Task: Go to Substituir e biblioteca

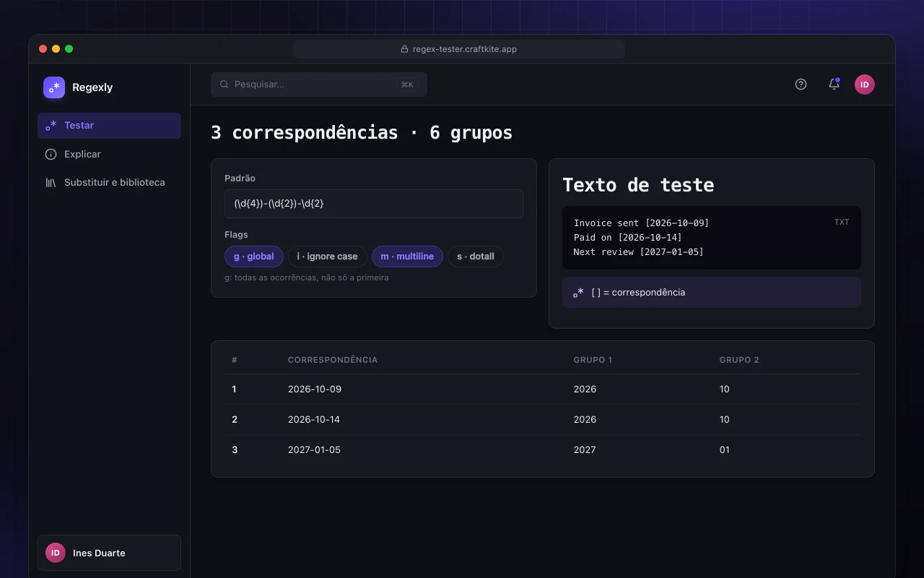Action: [109, 182]
